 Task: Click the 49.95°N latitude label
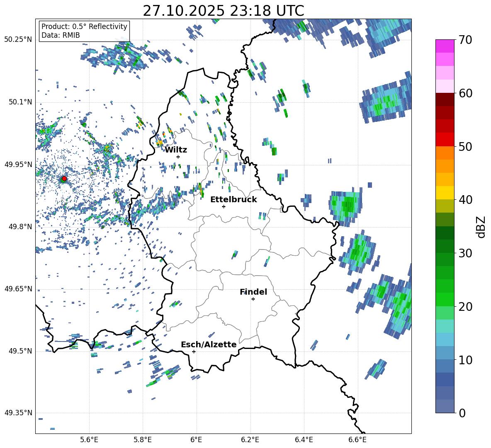[18, 164]
